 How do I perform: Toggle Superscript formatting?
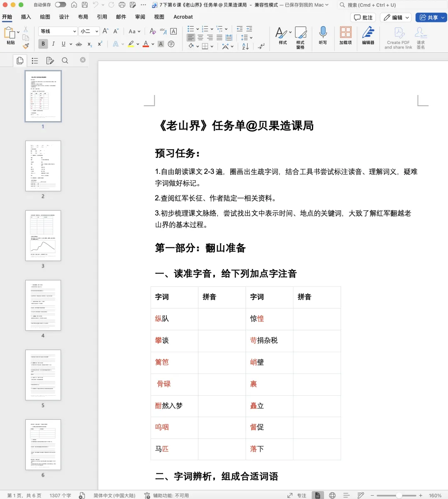pyautogui.click(x=100, y=44)
